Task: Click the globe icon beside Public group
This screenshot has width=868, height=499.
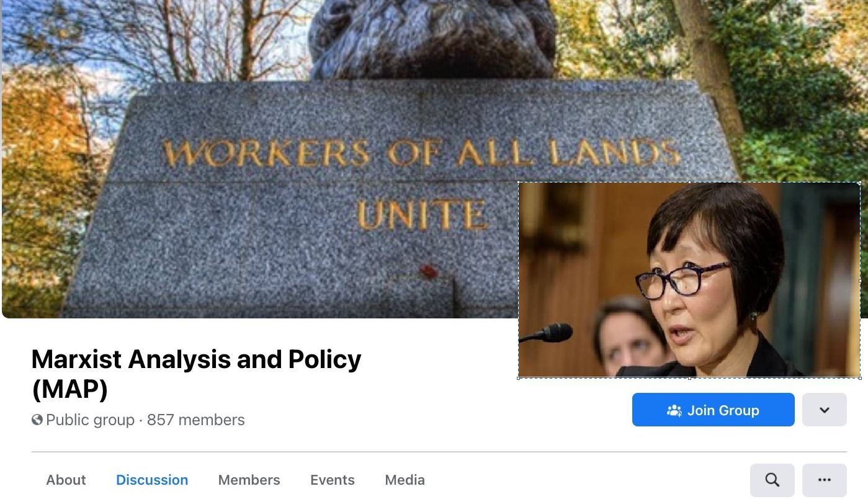Action: [x=37, y=420]
